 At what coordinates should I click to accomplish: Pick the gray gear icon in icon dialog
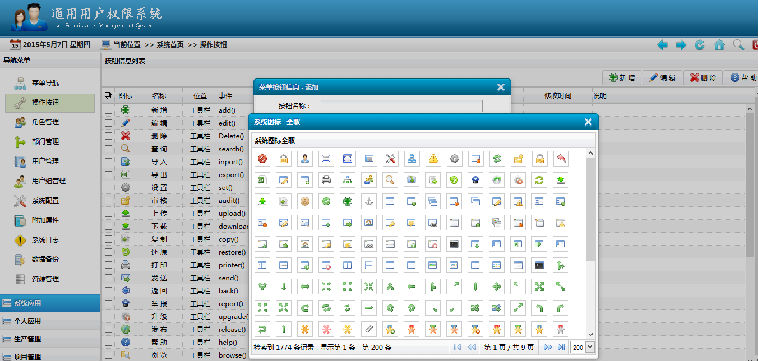454,158
